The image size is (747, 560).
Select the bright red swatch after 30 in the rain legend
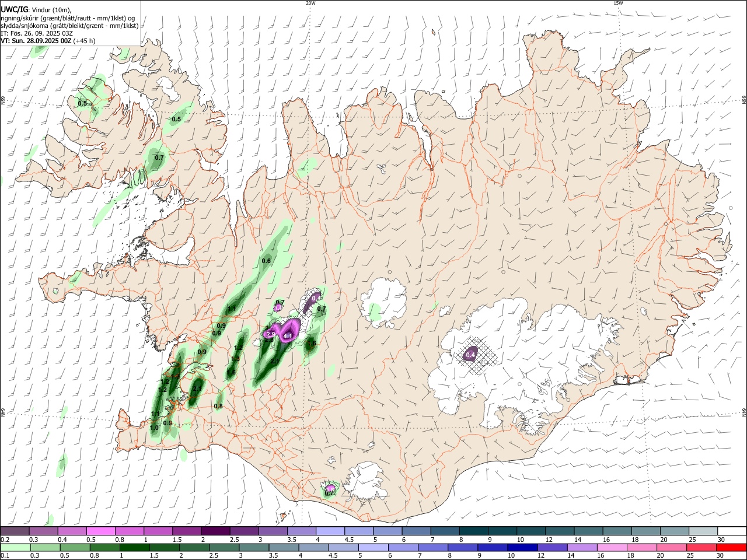[x=732, y=548]
